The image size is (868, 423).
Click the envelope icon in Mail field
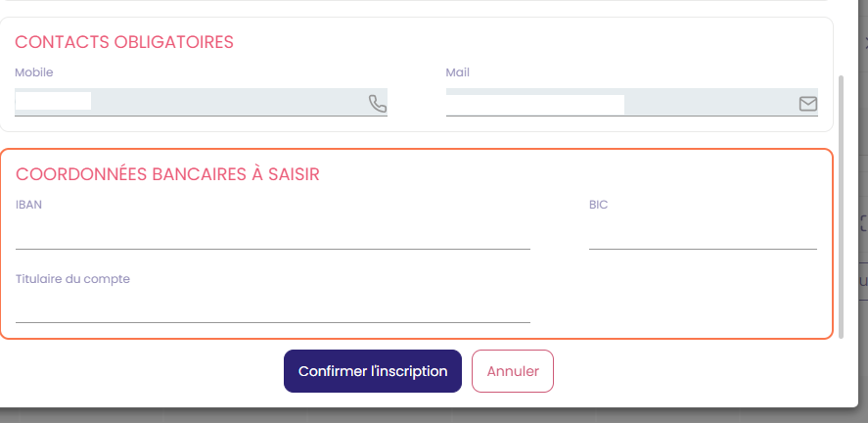click(x=807, y=104)
